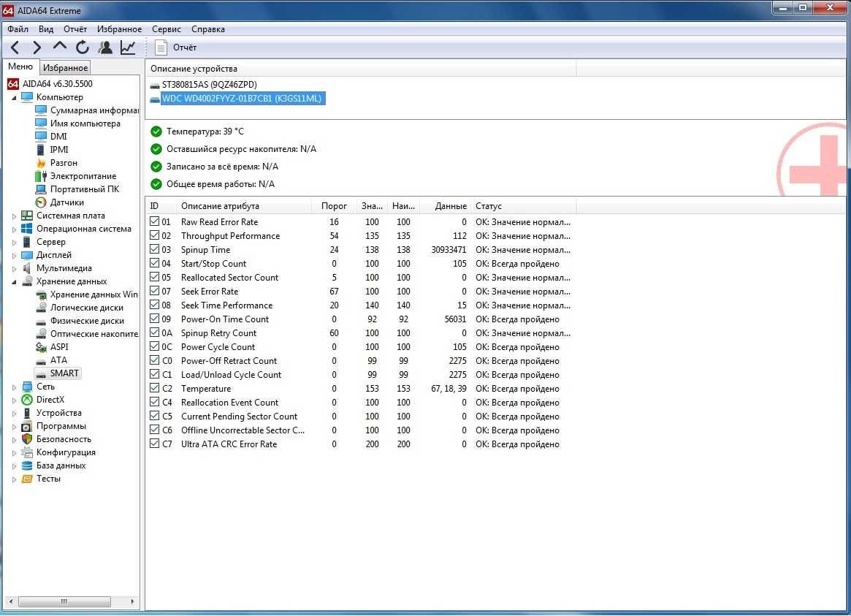851x616 pixels.
Task: Refresh the report with the circular arrow icon
Action: [83, 47]
